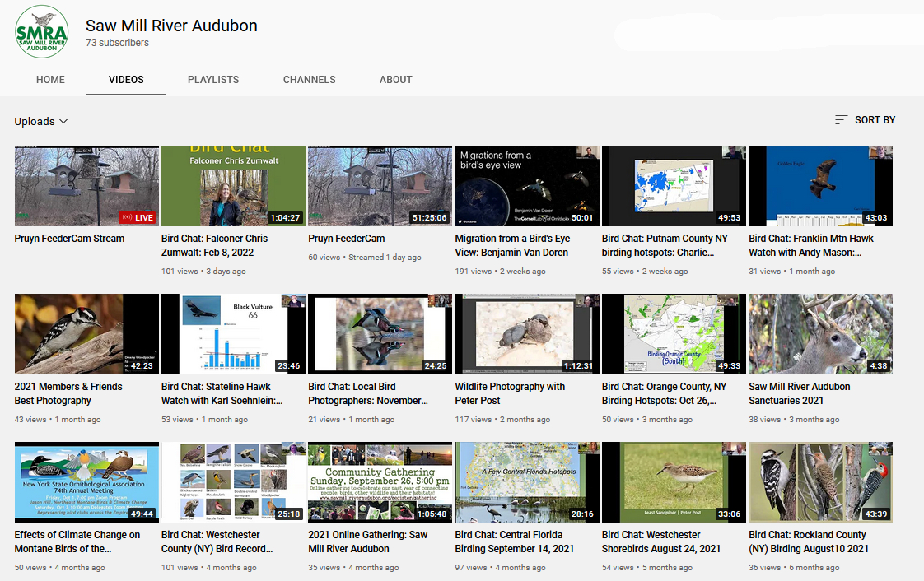
Task: Open the CHANNELS tab
Action: tap(310, 80)
